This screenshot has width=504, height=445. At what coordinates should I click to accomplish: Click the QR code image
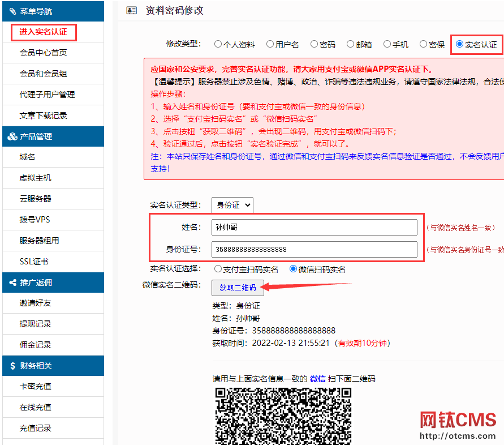[283, 416]
